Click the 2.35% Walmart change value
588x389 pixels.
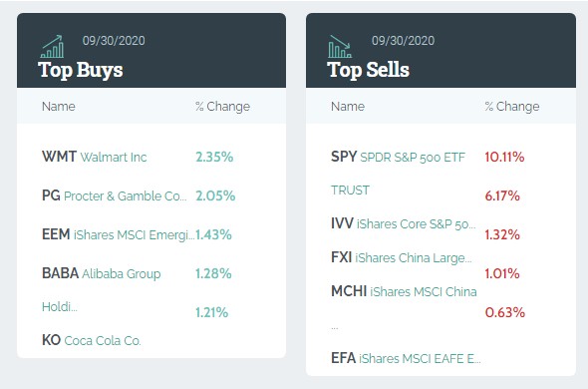[x=214, y=157]
